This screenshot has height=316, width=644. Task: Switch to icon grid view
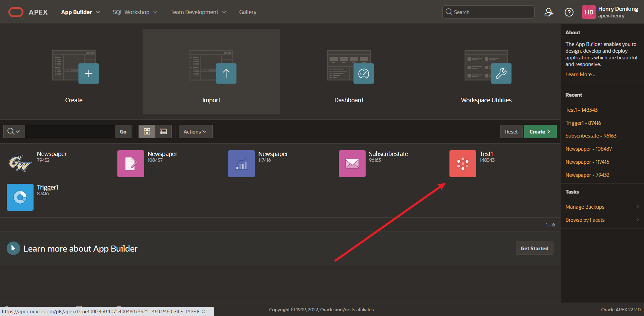[x=147, y=131]
